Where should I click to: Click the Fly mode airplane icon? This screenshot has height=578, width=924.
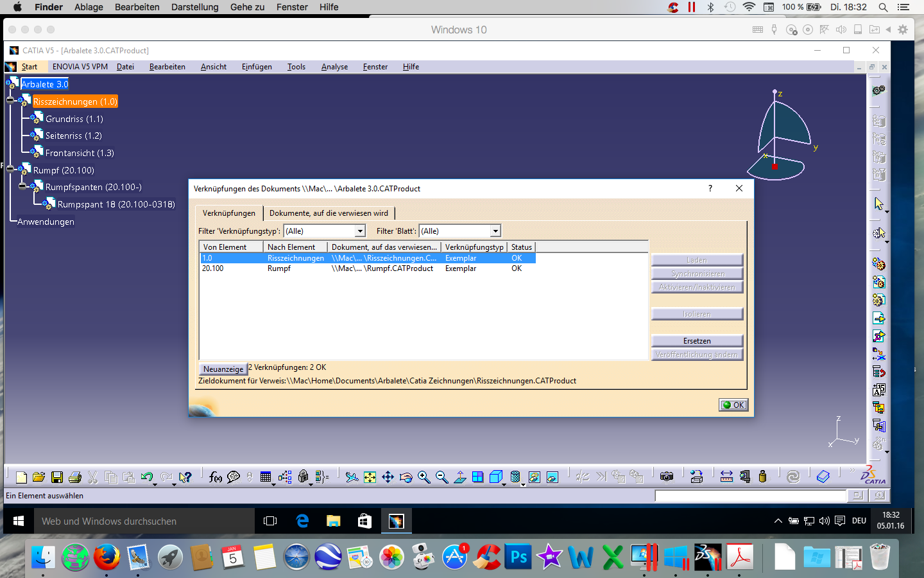pos(352,477)
